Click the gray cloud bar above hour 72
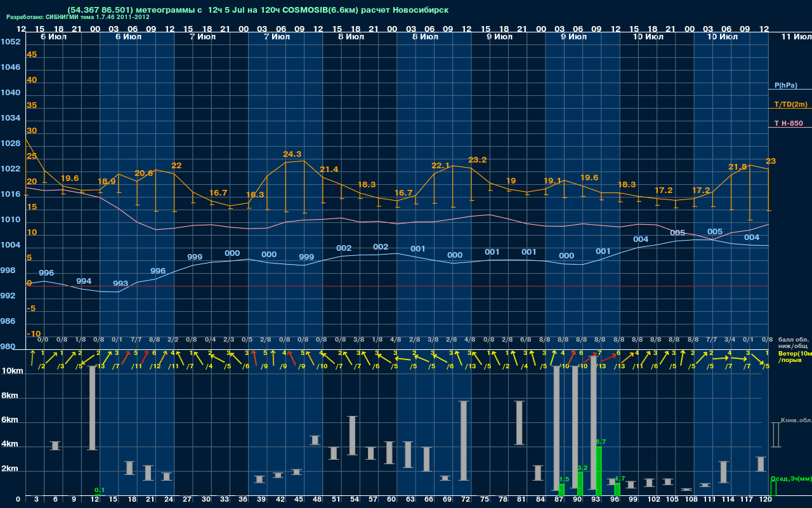Image resolution: width=812 pixels, height=508 pixels. (464, 441)
